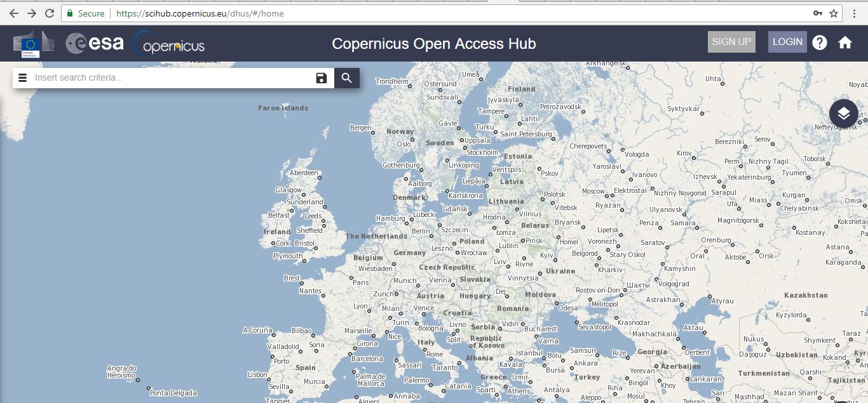The image size is (868, 403).
Task: Focus the Insert search criteria field
Action: coord(172,78)
